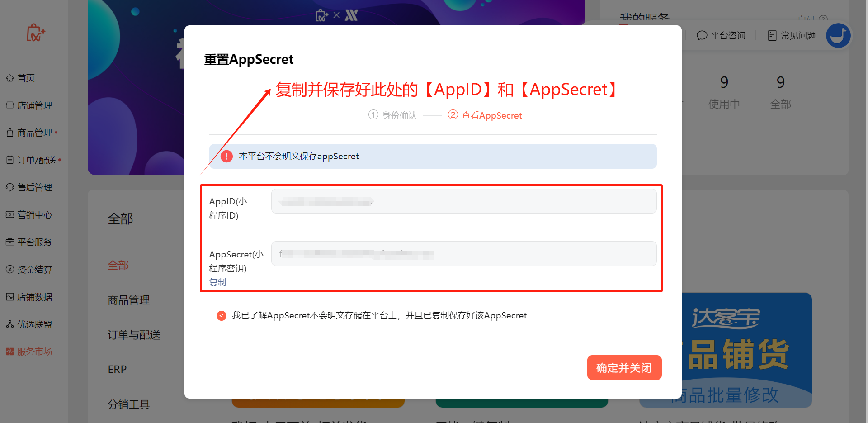Viewport: 868px width, 423px height.
Task: Click 平台咨询 chat bubble icon
Action: [702, 35]
